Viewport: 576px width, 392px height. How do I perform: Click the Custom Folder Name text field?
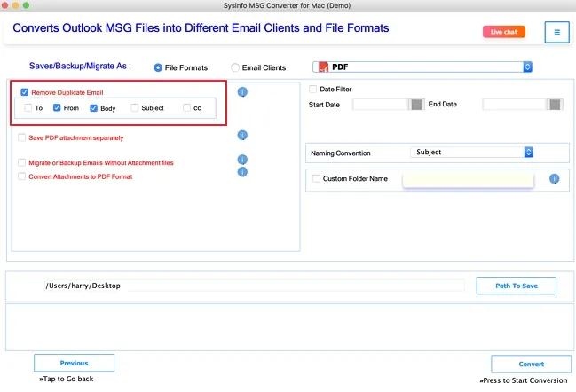468,180
